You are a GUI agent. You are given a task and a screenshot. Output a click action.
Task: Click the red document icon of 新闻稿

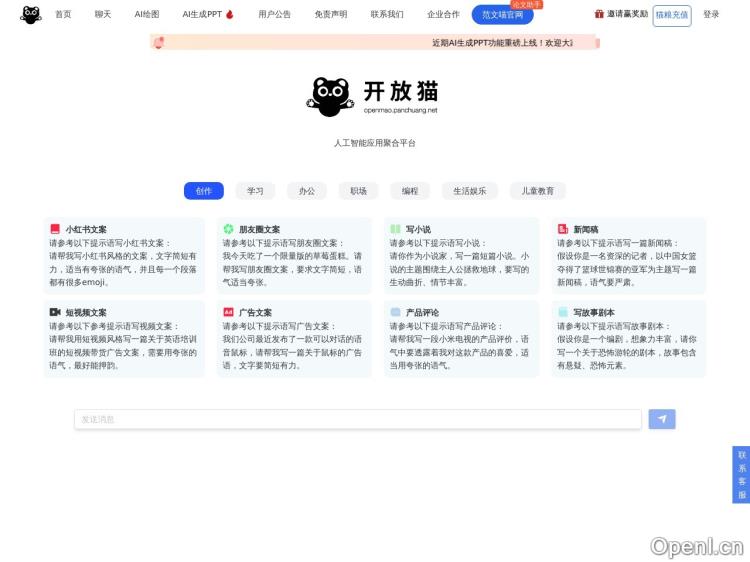coord(563,229)
